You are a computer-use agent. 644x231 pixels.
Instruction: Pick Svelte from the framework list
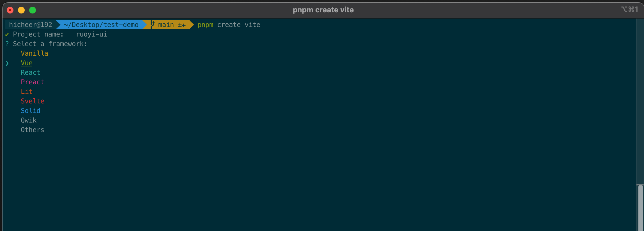pos(33,101)
